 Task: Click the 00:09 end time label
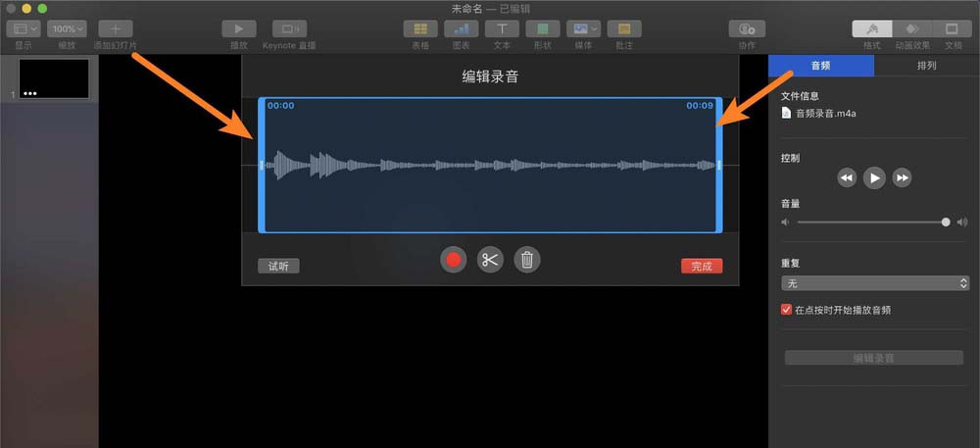pyautogui.click(x=700, y=106)
